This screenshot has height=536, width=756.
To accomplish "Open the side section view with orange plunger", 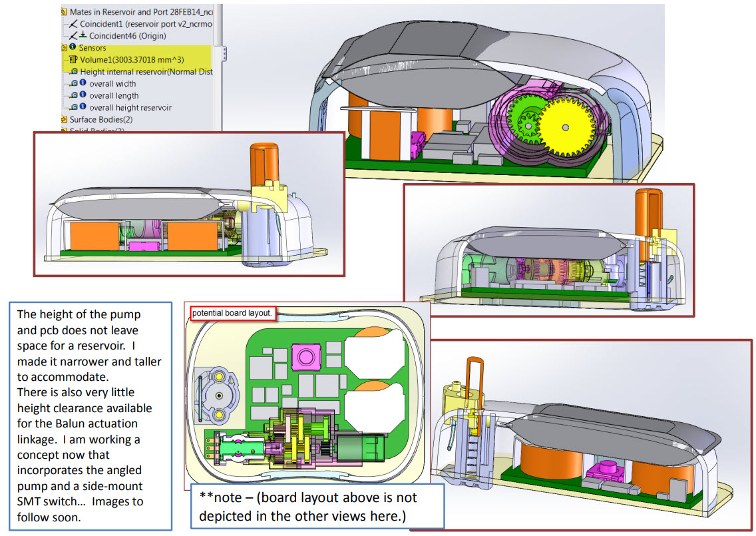I will [x=189, y=204].
